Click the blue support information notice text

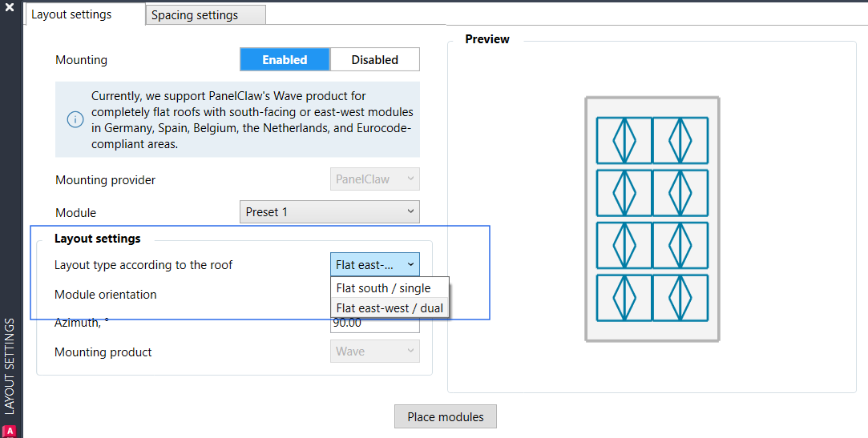tap(252, 119)
